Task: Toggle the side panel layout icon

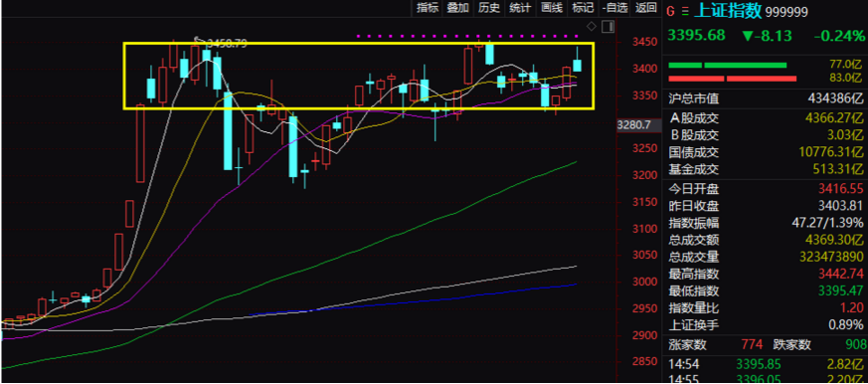Action: click(608, 26)
